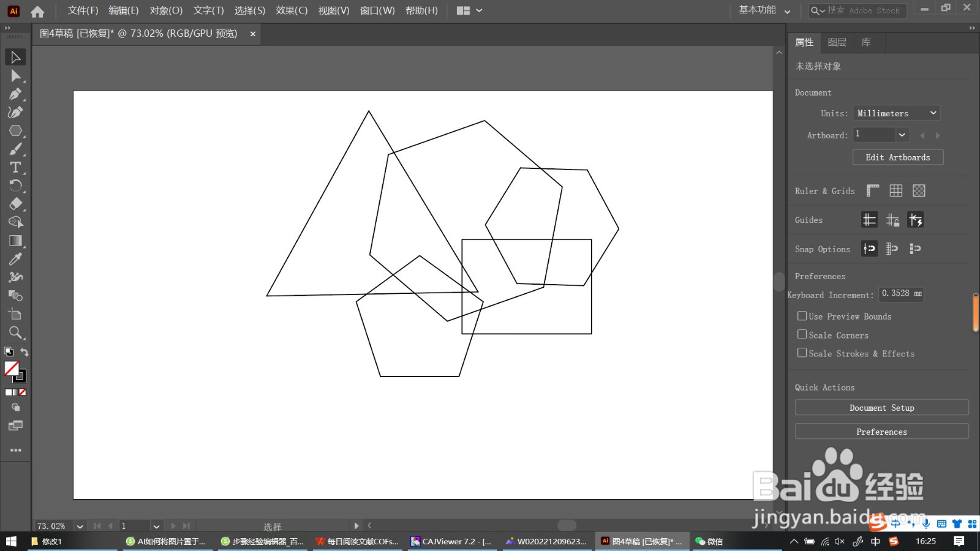The image size is (980, 551).
Task: Open the zoom level dropdown
Action: [80, 526]
